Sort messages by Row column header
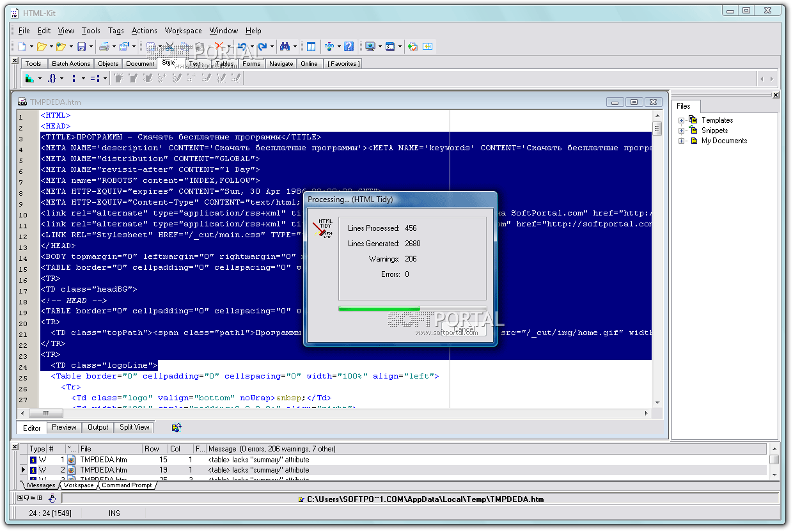The height and width of the screenshot is (532, 793). [155, 449]
